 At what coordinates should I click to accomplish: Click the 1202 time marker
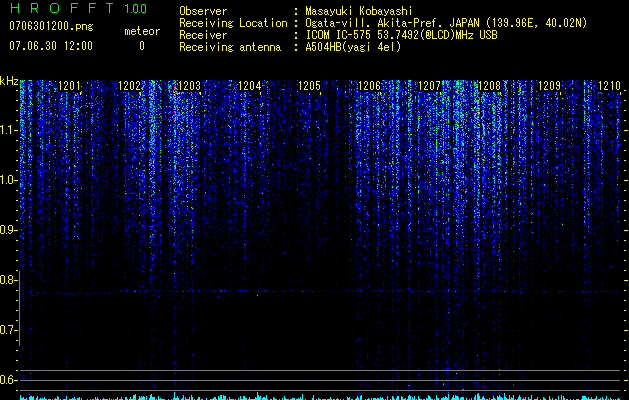(x=130, y=85)
